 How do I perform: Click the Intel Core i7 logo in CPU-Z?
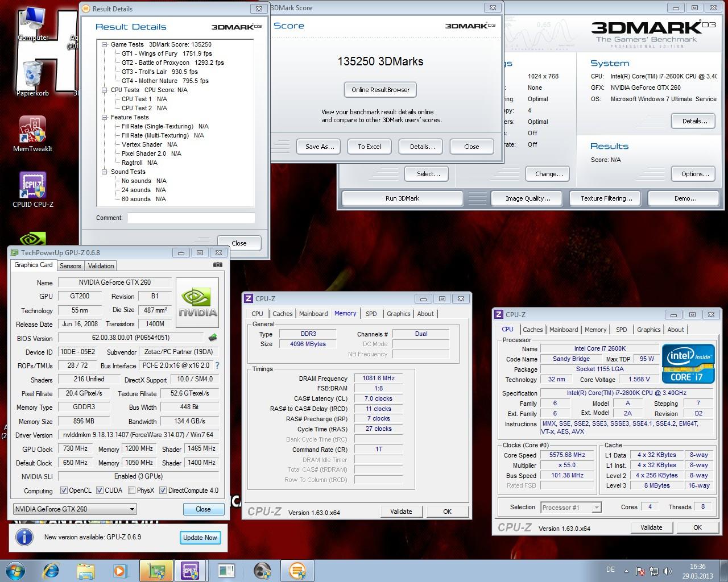tap(688, 364)
